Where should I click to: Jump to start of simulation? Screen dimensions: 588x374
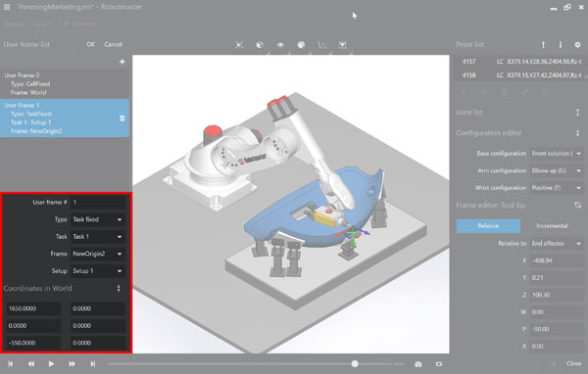[x=11, y=364]
